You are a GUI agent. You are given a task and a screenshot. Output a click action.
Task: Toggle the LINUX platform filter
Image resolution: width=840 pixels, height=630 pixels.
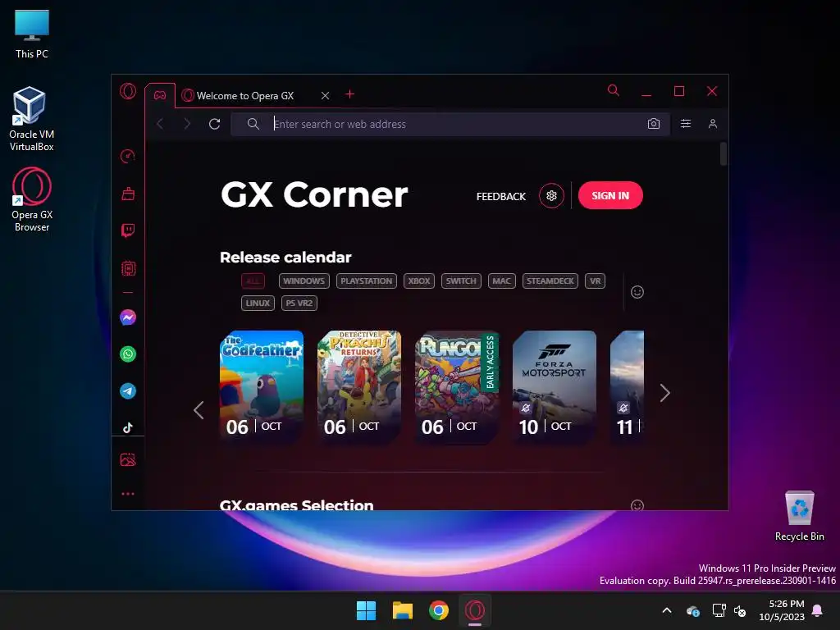[258, 304]
